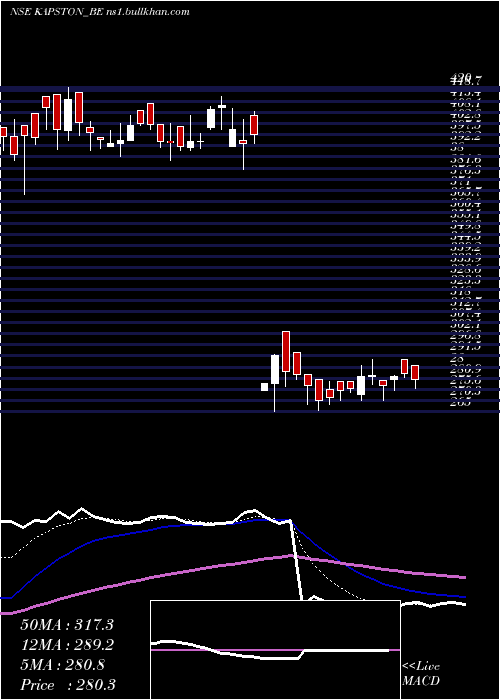Click the '<<Live MACD' label
Viewport: 500px width, 700px height.
click(421, 674)
